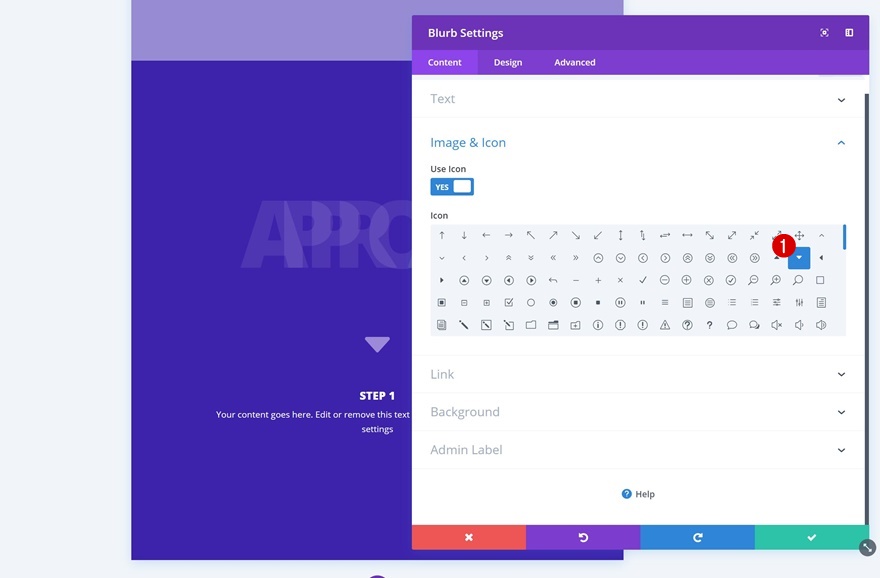880x578 pixels.
Task: Click the STEP 1 blurb title
Action: (377, 396)
